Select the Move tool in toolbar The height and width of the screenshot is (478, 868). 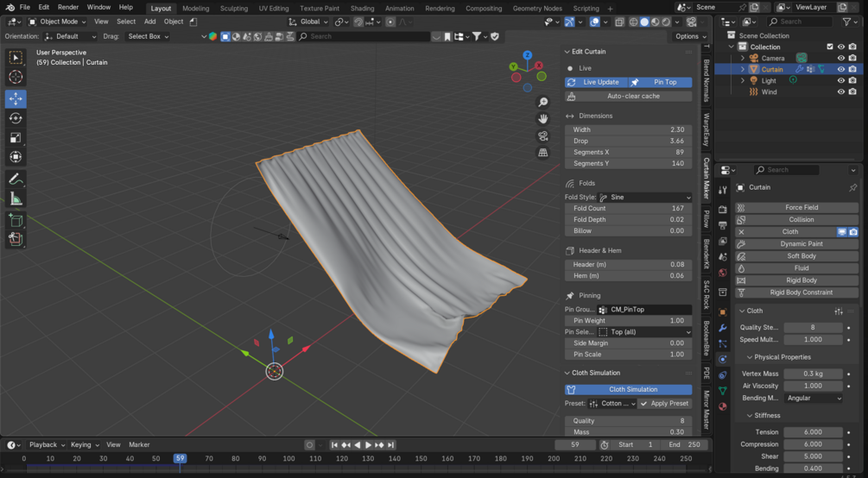pos(16,99)
